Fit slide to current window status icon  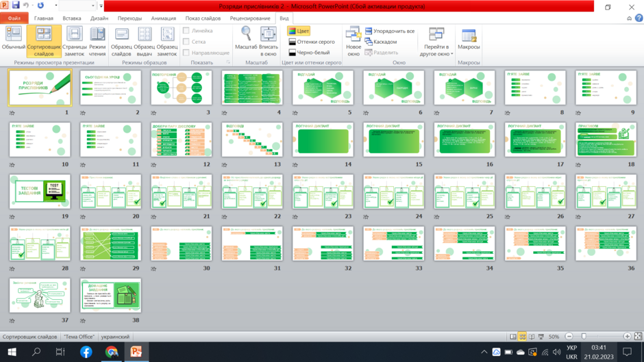point(638,337)
